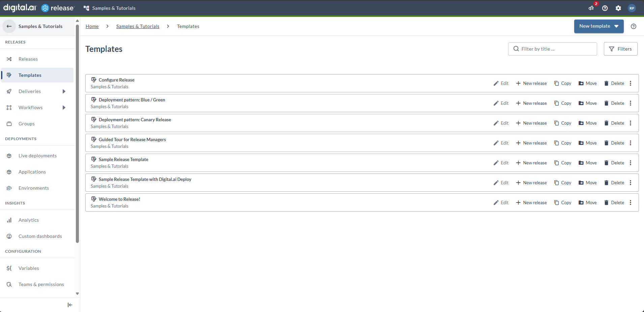The width and height of the screenshot is (644, 312).
Task: Click the Edit pencil on Configure Release
Action: coord(496,83)
